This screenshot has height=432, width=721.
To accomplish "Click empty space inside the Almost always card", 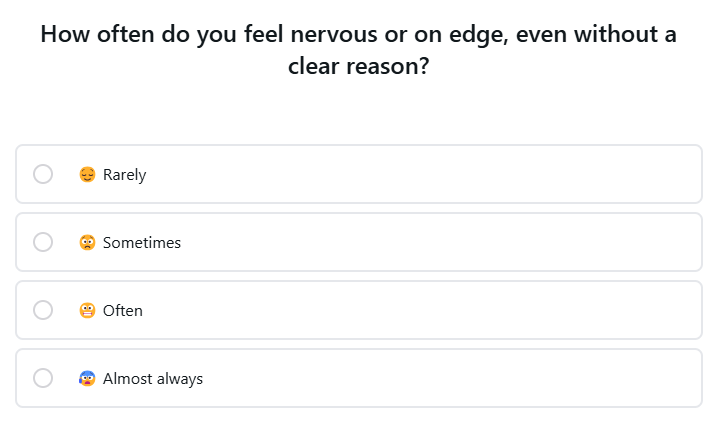I will click(450, 379).
